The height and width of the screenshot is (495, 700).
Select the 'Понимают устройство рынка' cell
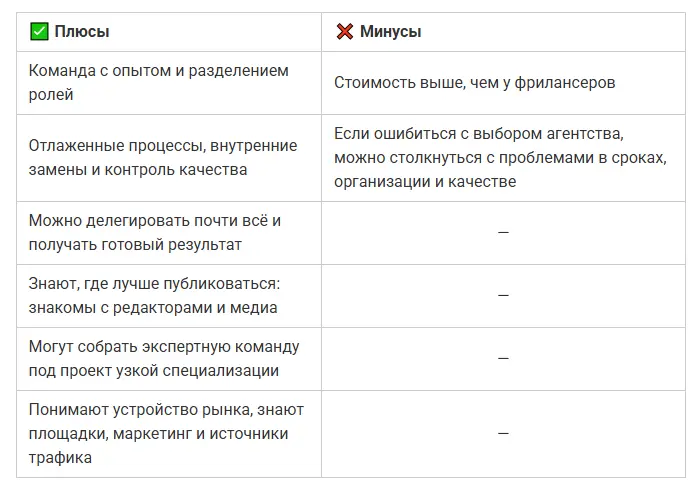[x=166, y=433]
